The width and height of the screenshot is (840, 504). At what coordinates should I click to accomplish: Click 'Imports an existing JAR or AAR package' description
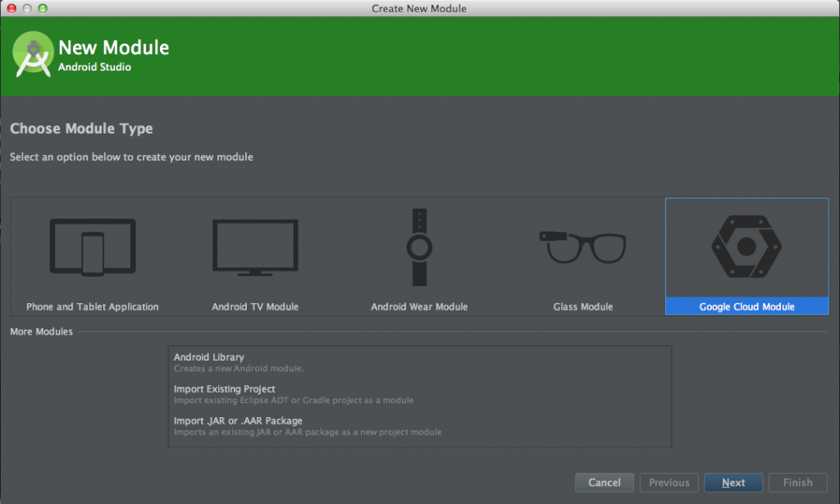click(x=308, y=433)
